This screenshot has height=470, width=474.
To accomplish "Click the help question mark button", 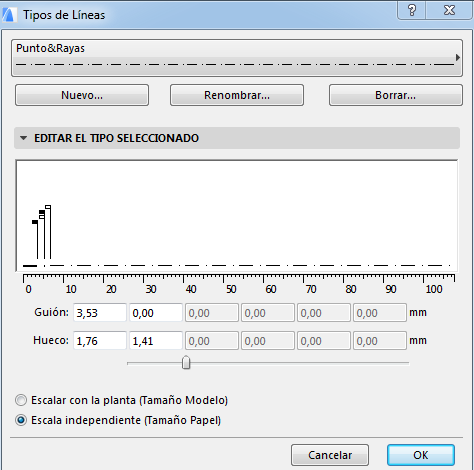I will 412,10.
